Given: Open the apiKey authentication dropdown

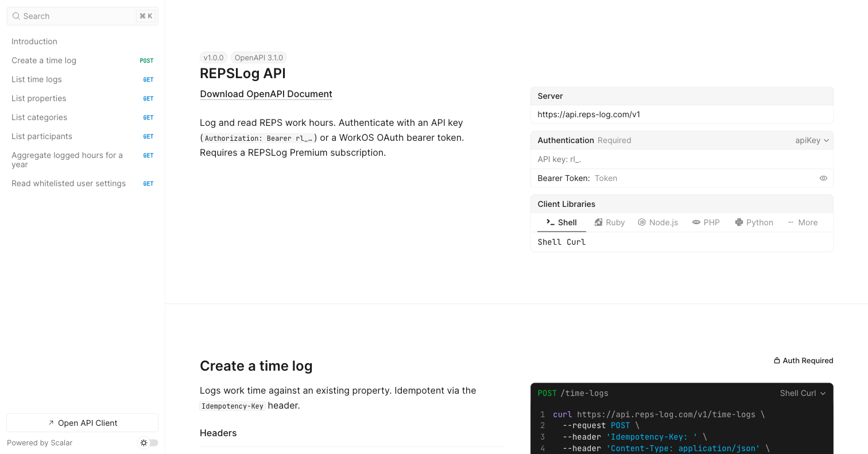Looking at the screenshot, I should pyautogui.click(x=812, y=140).
